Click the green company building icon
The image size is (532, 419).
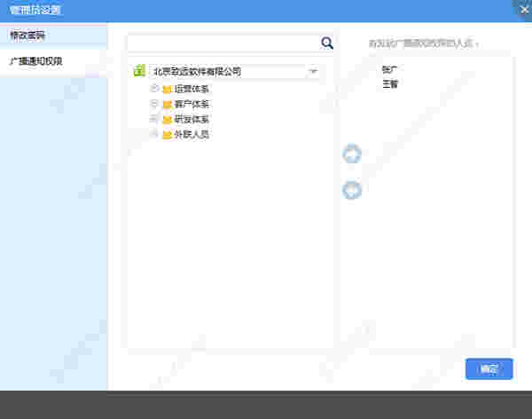[x=139, y=71]
